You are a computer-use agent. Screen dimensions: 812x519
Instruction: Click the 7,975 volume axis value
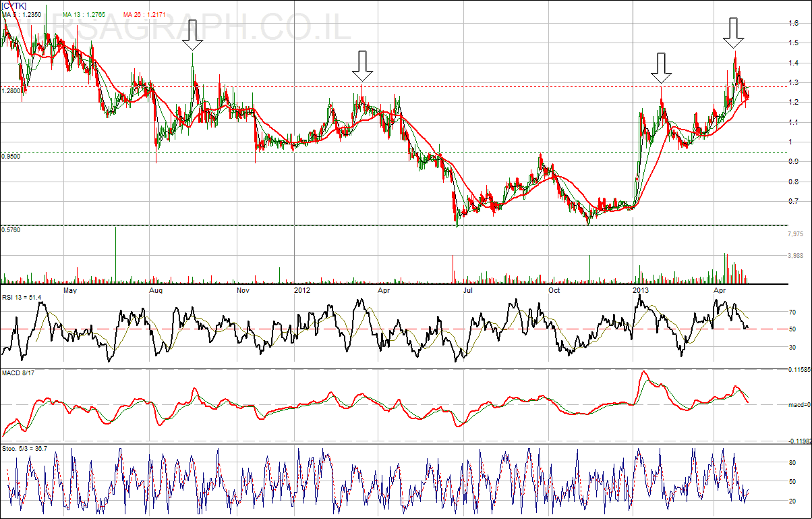796,234
